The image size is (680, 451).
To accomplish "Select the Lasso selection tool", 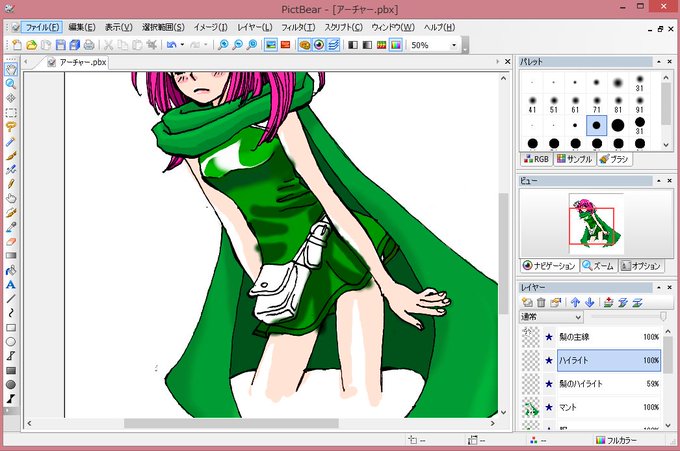I will pos(11,127).
